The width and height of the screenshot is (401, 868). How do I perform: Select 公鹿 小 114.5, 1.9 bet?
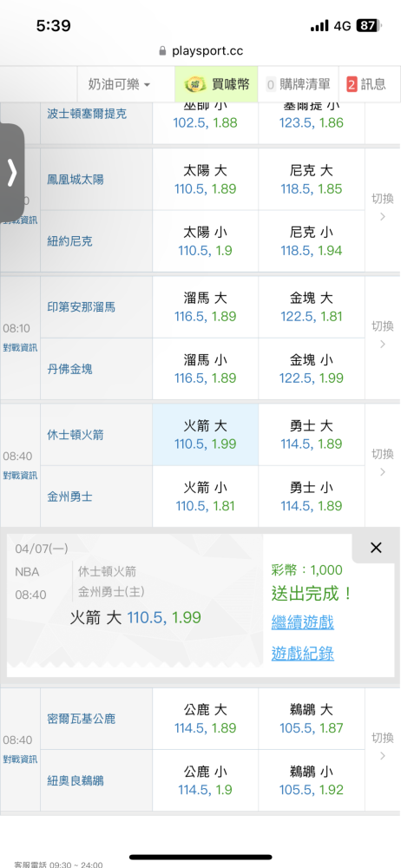pos(206,780)
